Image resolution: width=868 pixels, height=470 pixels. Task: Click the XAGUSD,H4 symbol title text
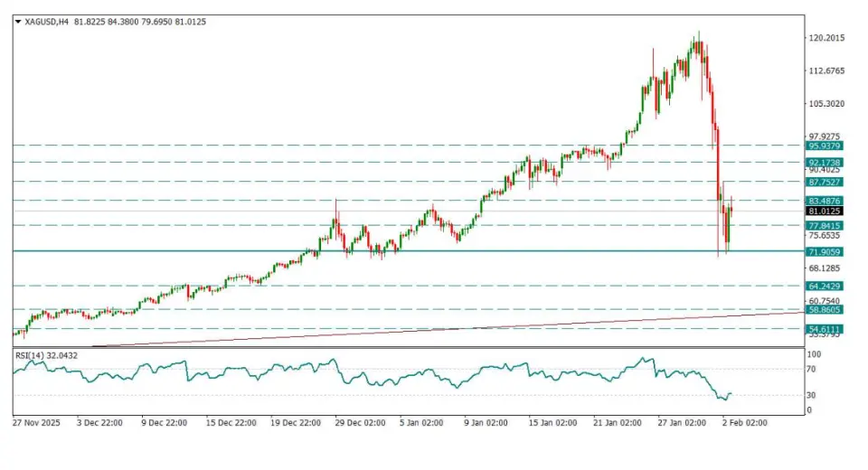point(47,22)
